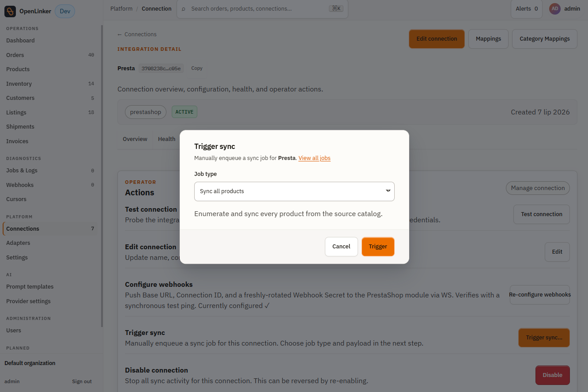Open the Alerts counter
Viewport: 588px width, 392px height.
(527, 9)
